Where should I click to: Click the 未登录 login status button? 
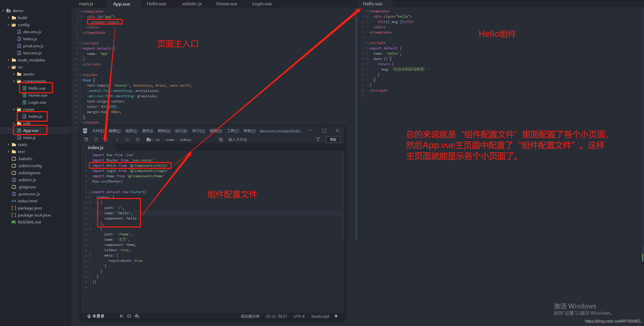click(x=96, y=316)
